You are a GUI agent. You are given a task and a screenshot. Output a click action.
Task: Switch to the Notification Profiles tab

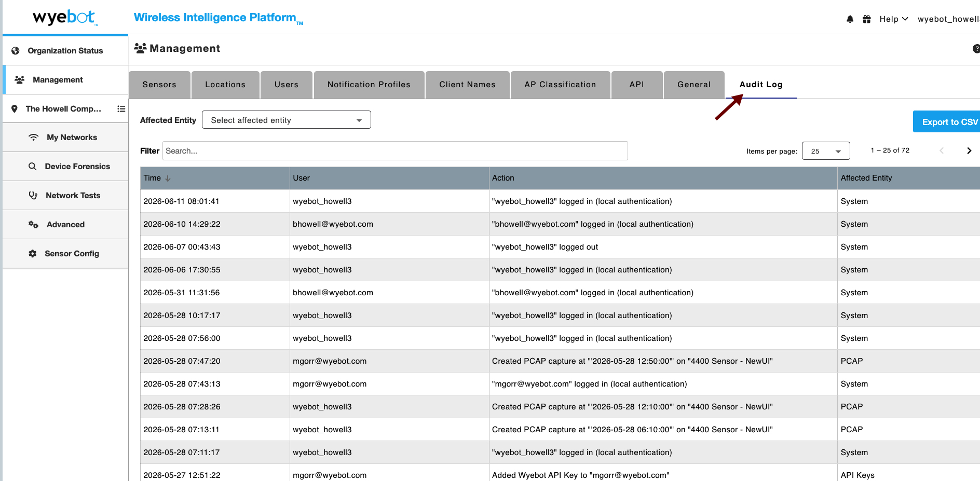[369, 85]
